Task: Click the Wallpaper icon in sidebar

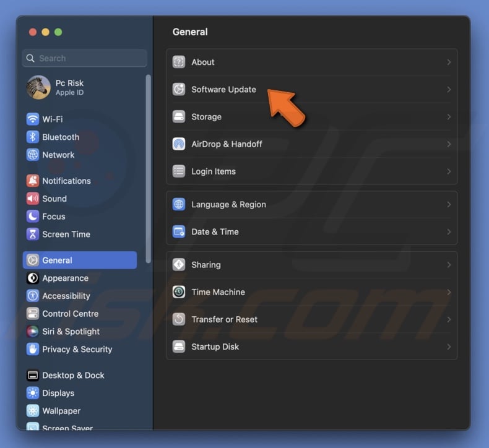Action: [33, 411]
